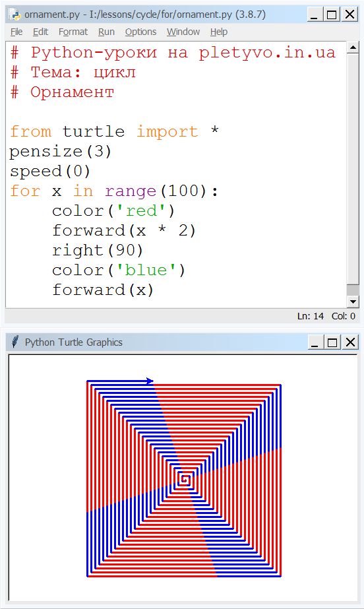364x609 pixels.
Task: Click the editor scrollbar up arrow
Action: (352, 48)
